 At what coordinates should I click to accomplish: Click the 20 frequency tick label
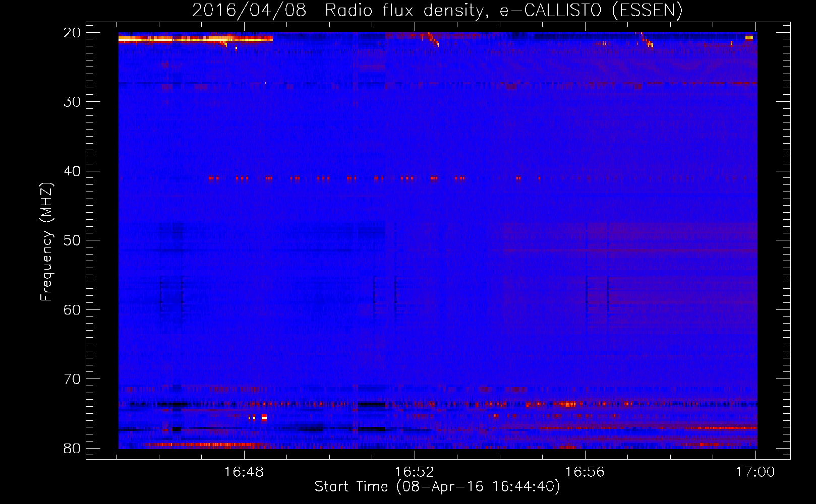coord(73,33)
